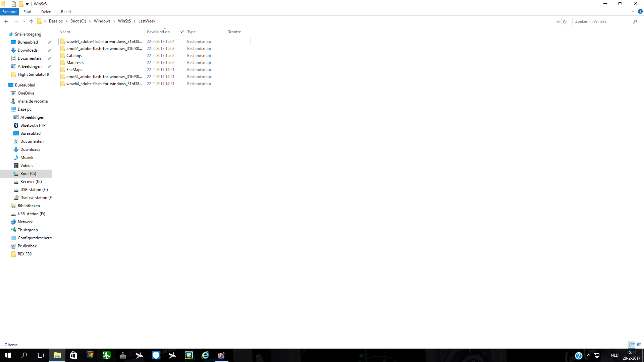Open Windows Defender shield taskbar icon
This screenshot has height=362, width=644.
pyautogui.click(x=156, y=355)
